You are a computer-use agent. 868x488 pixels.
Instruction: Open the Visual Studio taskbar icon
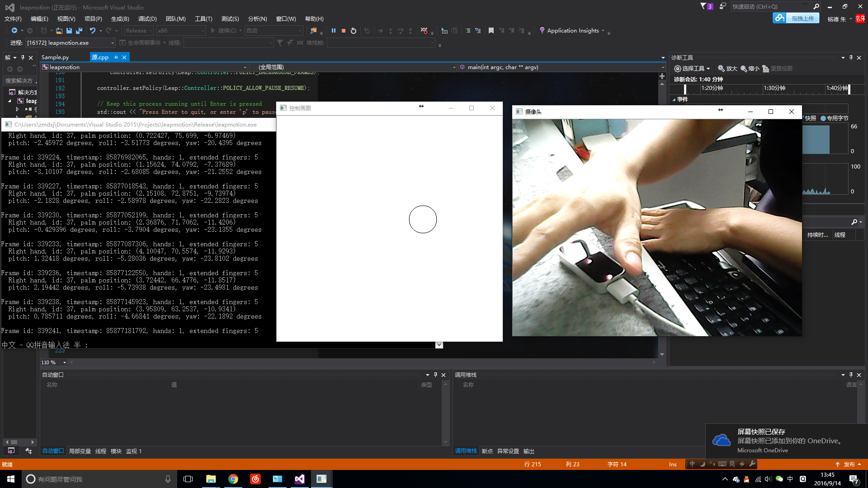pyautogui.click(x=300, y=479)
